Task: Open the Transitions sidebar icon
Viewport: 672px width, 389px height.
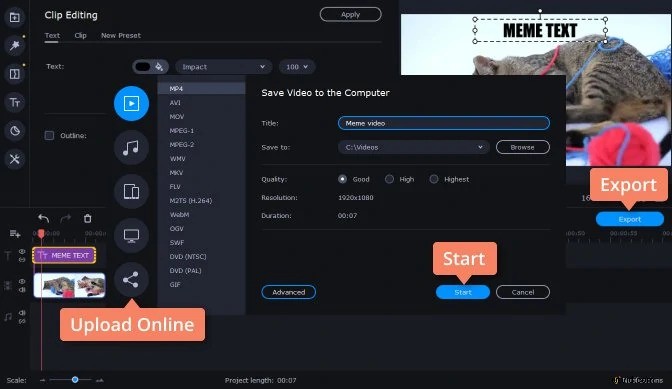Action: click(x=15, y=74)
